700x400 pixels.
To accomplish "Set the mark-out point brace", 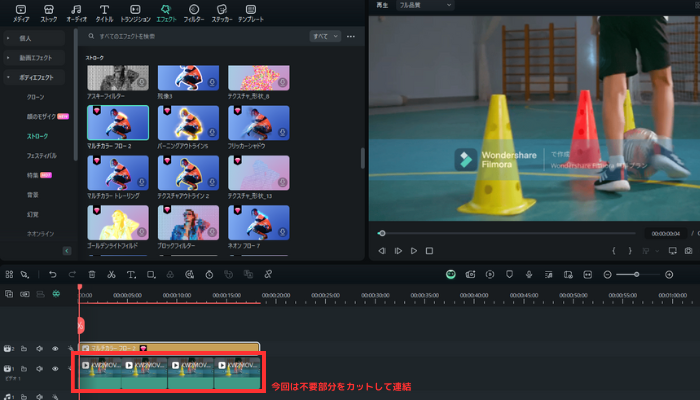I will tap(630, 251).
